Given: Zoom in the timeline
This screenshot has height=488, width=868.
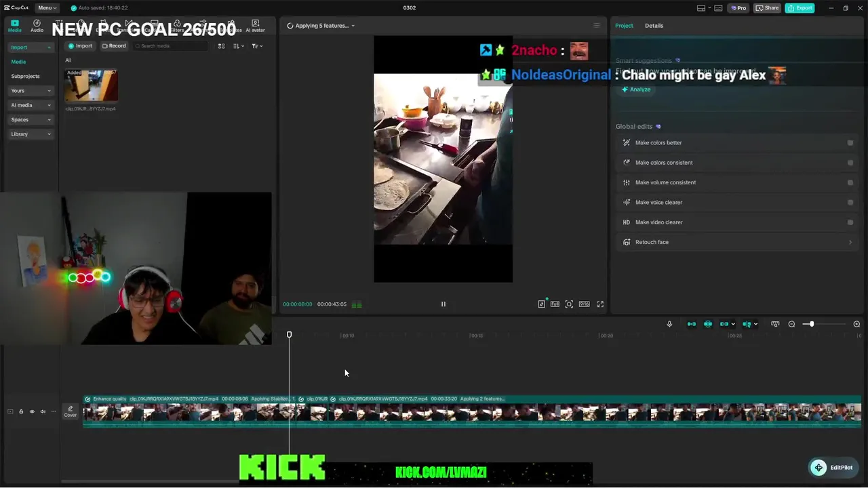Looking at the screenshot, I should [x=856, y=324].
